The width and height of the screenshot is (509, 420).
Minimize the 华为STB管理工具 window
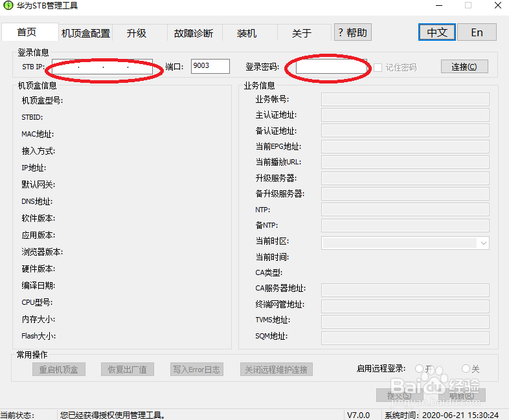click(x=439, y=6)
